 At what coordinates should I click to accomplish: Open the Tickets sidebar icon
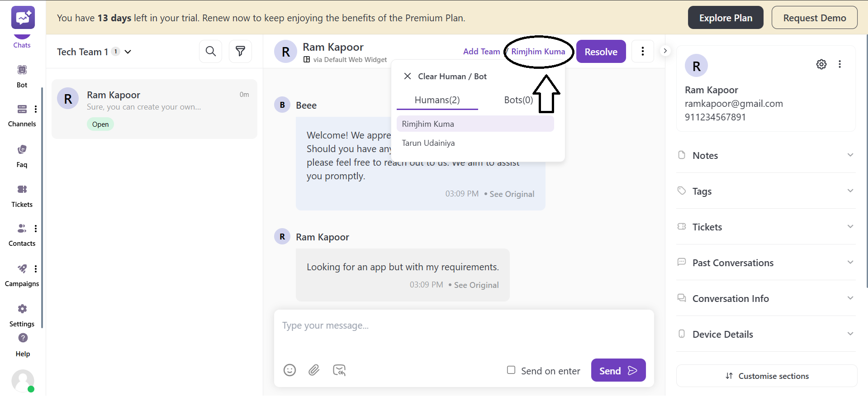(x=22, y=189)
